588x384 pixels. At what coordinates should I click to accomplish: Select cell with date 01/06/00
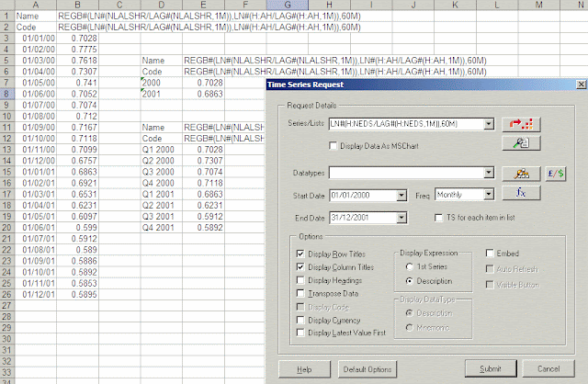pyautogui.click(x=36, y=94)
